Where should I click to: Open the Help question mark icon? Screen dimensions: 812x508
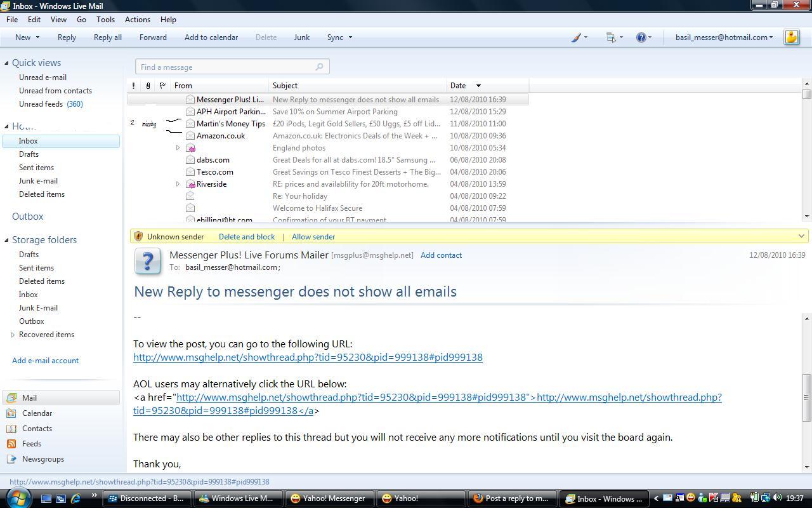tap(641, 37)
